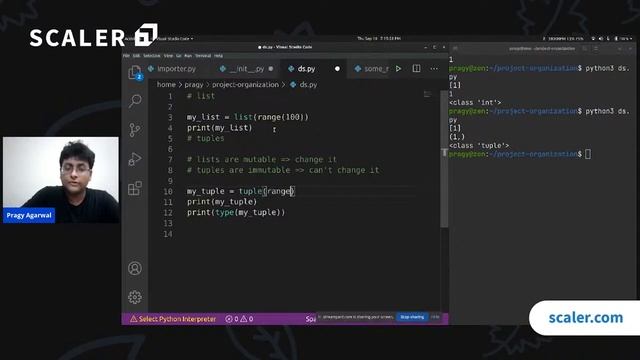
Task: Open the Edit menu
Action: pyautogui.click(x=136, y=56)
